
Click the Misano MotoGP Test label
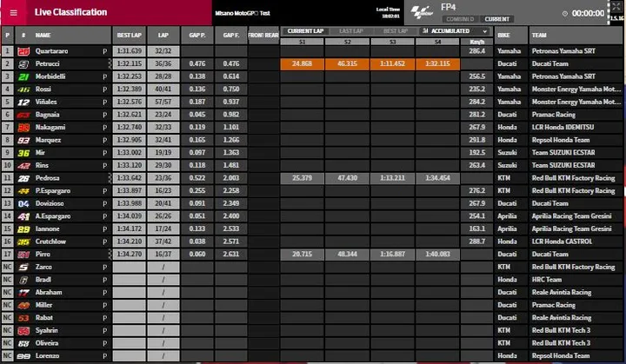(243, 13)
